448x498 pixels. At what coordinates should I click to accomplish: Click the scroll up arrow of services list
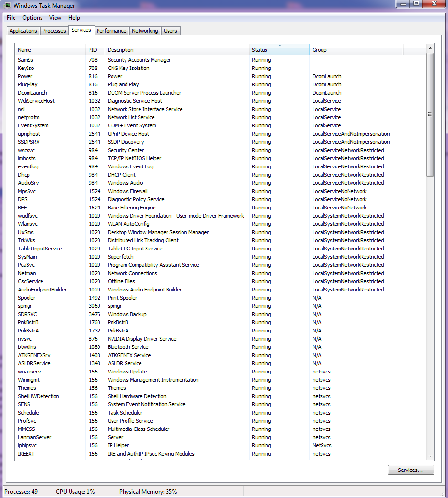click(x=430, y=48)
